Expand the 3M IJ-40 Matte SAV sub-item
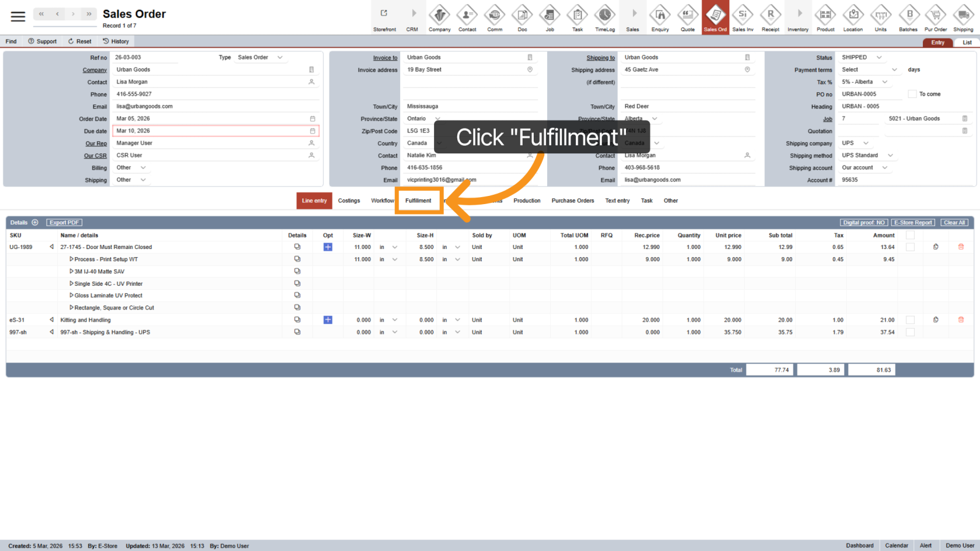The height and width of the screenshot is (551, 980). click(x=72, y=272)
